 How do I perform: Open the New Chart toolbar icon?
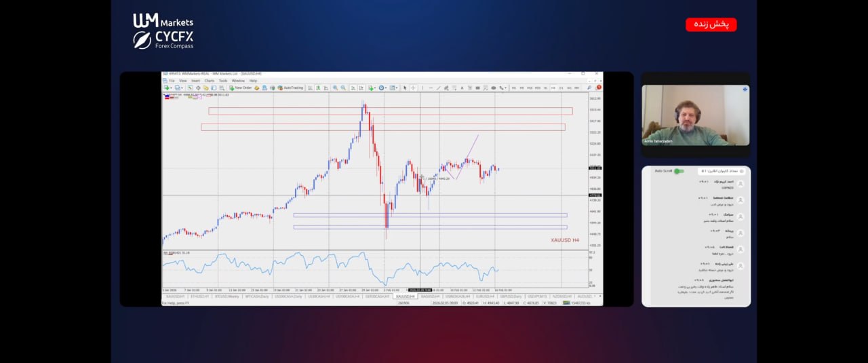coord(166,88)
